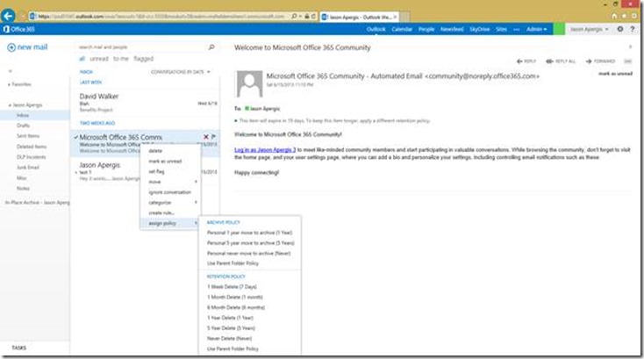Viewport: 644px width, 359px height.
Task: Select Personal never move to archive policy
Action: 250,253
